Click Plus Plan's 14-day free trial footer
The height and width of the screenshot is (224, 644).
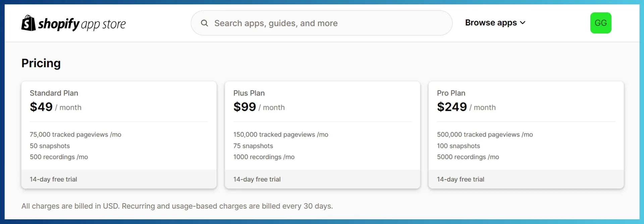click(x=257, y=179)
